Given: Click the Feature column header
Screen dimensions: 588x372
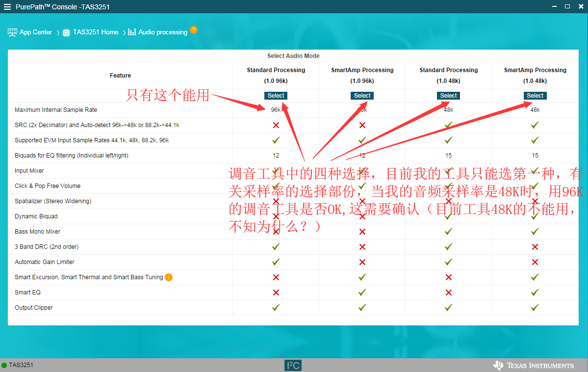Looking at the screenshot, I should click(120, 76).
